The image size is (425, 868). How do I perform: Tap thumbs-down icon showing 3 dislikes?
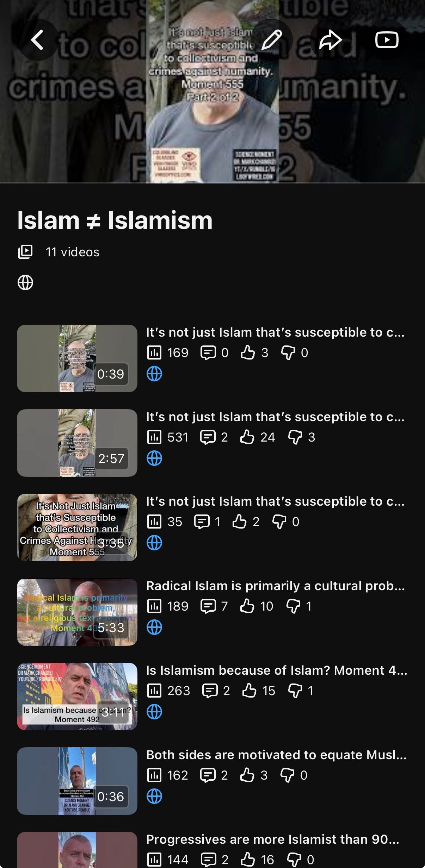pos(295,437)
